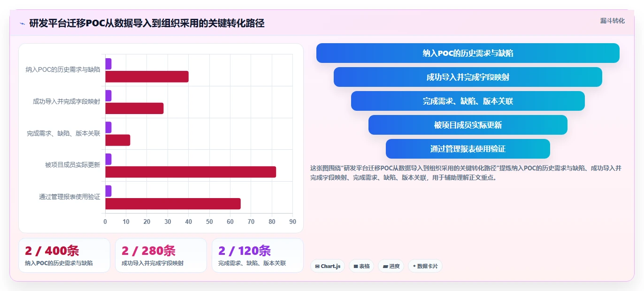Click x-axis tick label 30
This screenshot has width=644, height=291.
pyautogui.click(x=168, y=222)
